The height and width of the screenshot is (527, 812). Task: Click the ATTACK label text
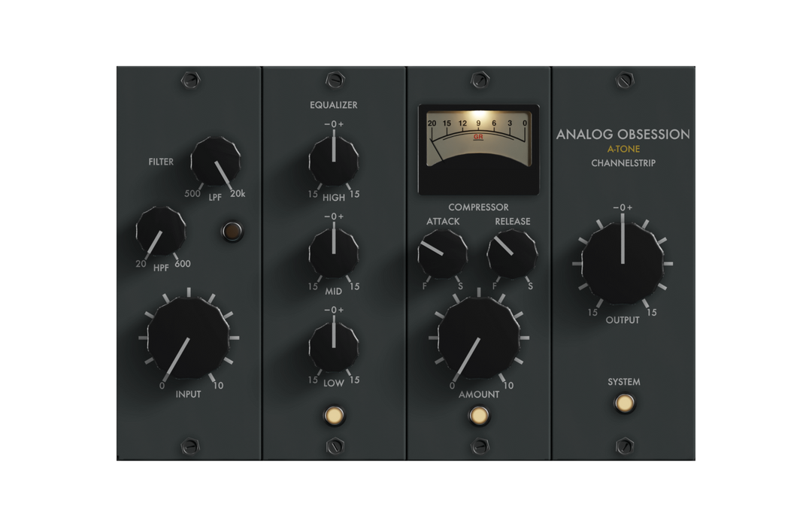[x=443, y=222]
